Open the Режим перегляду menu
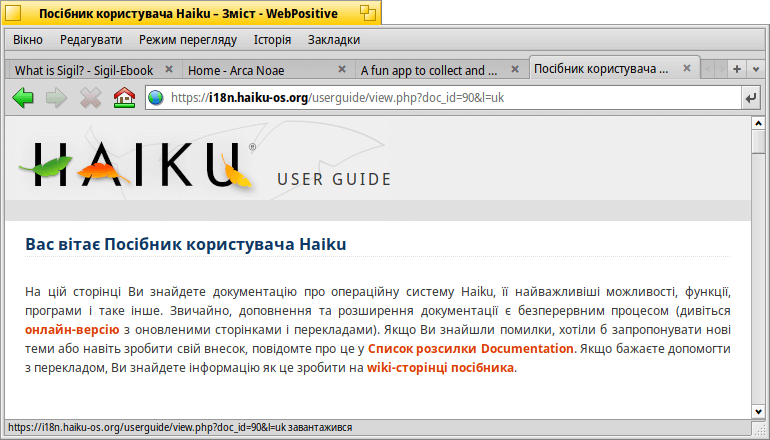The height and width of the screenshot is (440, 770). (188, 40)
